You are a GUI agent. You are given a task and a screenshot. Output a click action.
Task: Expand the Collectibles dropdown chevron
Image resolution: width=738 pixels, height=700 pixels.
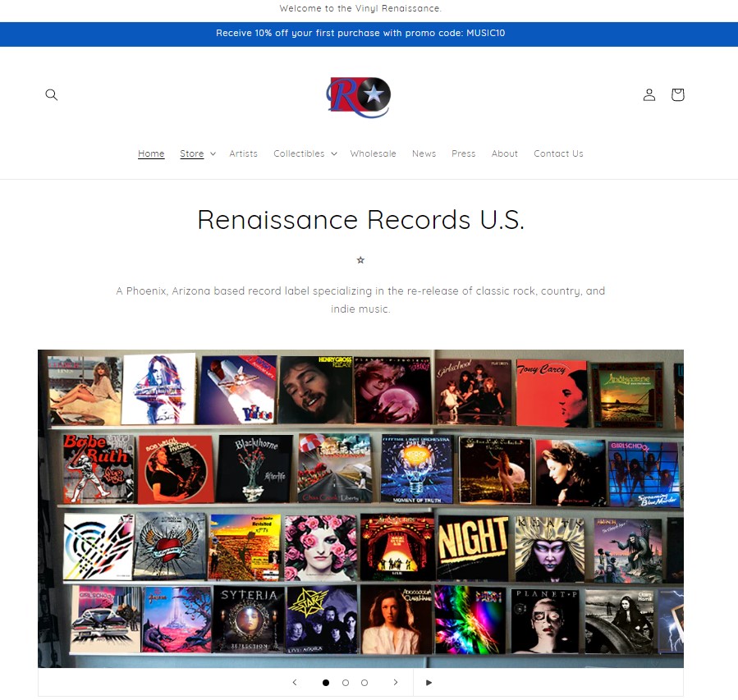coord(334,153)
